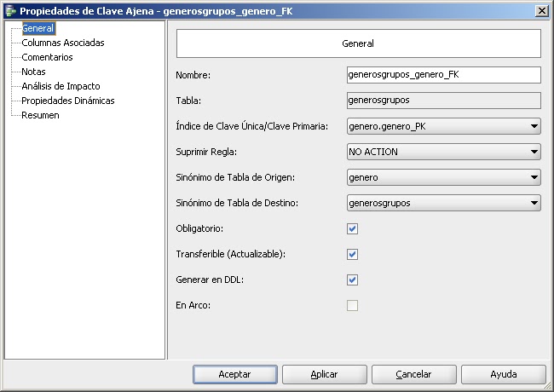The image size is (554, 392).
Task: Click the Índice de Clave Única/Clave Primaria: label
Action: pyautogui.click(x=252, y=126)
